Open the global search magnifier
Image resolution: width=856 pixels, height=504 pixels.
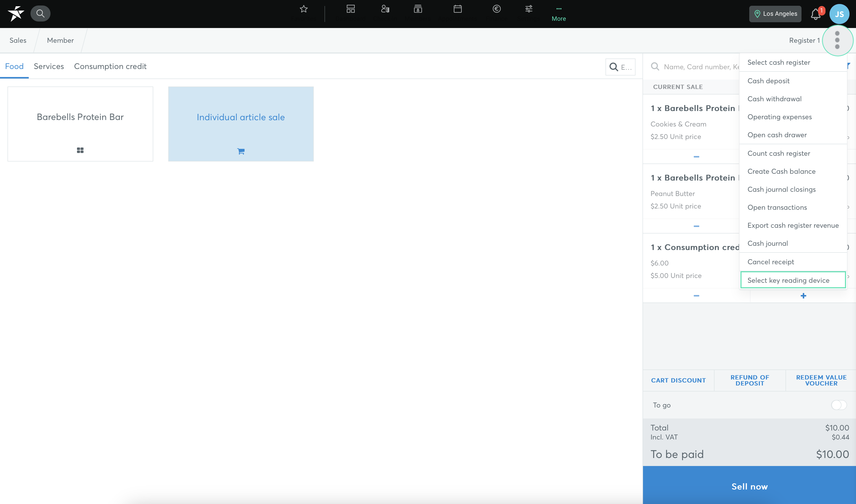(x=40, y=13)
